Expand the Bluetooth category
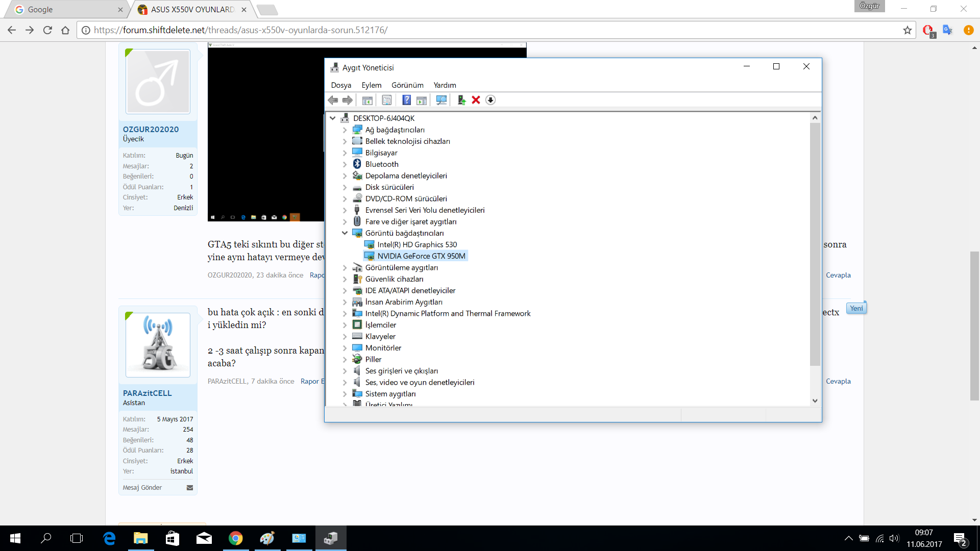This screenshot has height=551, width=980. point(345,164)
